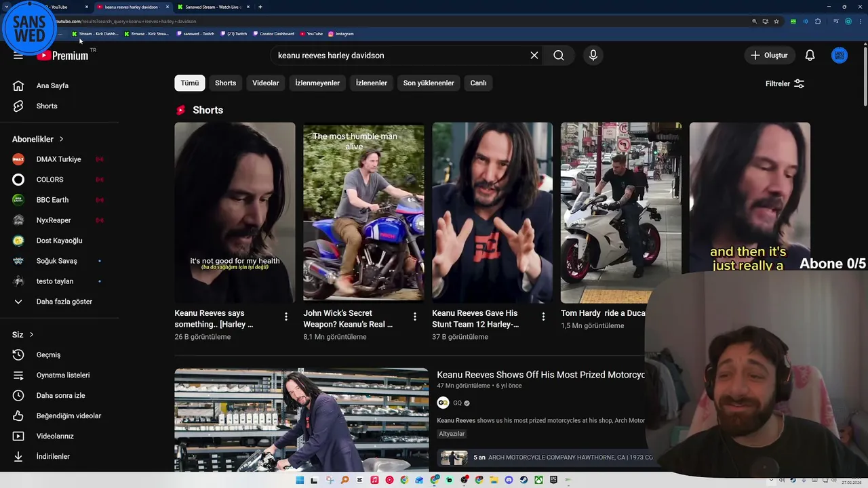
Task: Clear the search box with the X icon
Action: [534, 56]
